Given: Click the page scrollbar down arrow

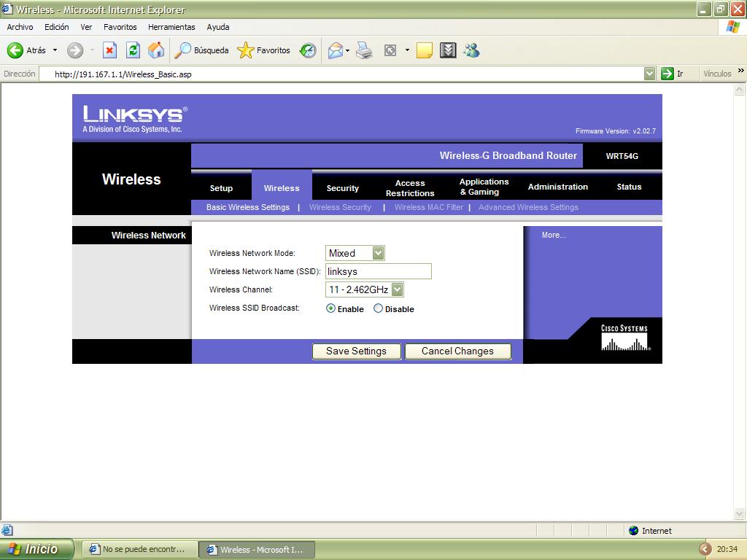Looking at the screenshot, I should [x=740, y=513].
